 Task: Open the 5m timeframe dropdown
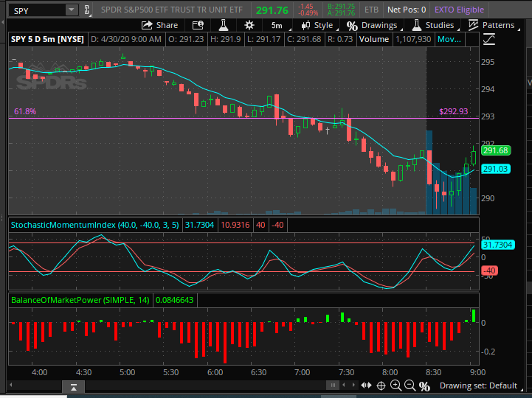click(x=277, y=25)
